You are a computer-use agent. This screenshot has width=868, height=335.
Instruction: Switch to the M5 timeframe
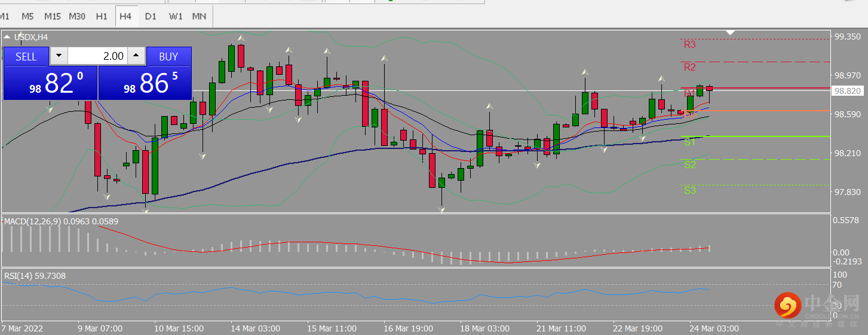27,16
